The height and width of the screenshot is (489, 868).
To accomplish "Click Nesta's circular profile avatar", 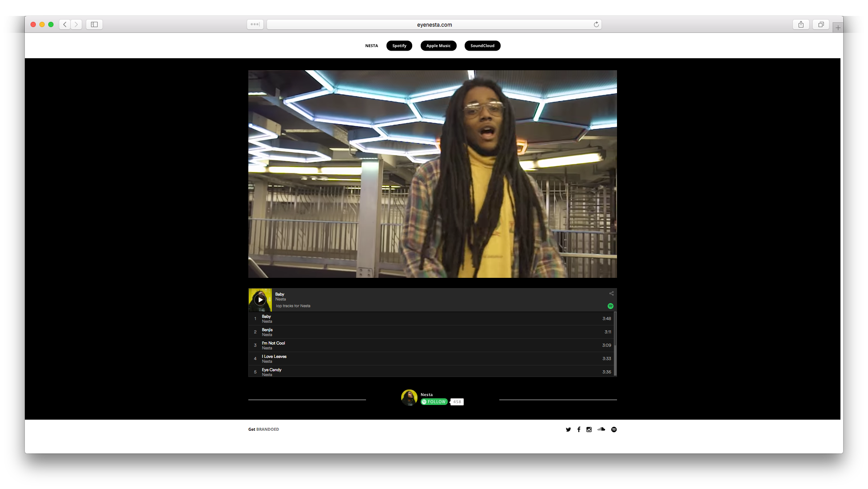I will (x=409, y=397).
